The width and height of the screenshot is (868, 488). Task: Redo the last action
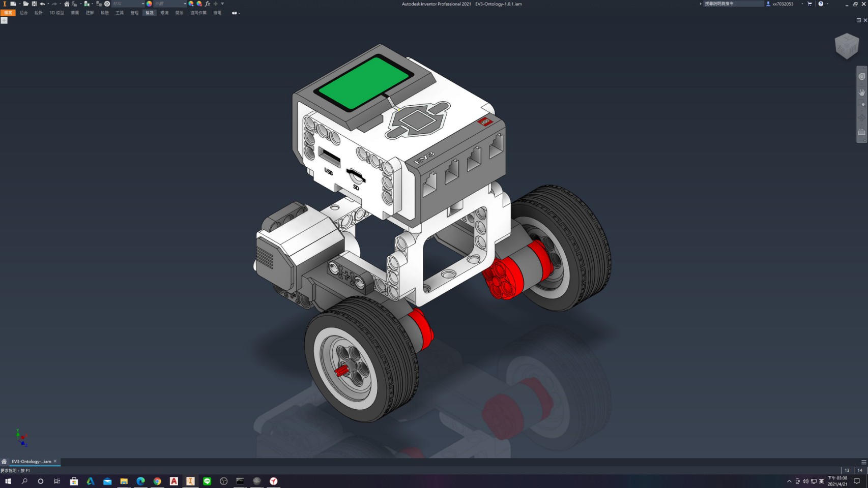(54, 4)
